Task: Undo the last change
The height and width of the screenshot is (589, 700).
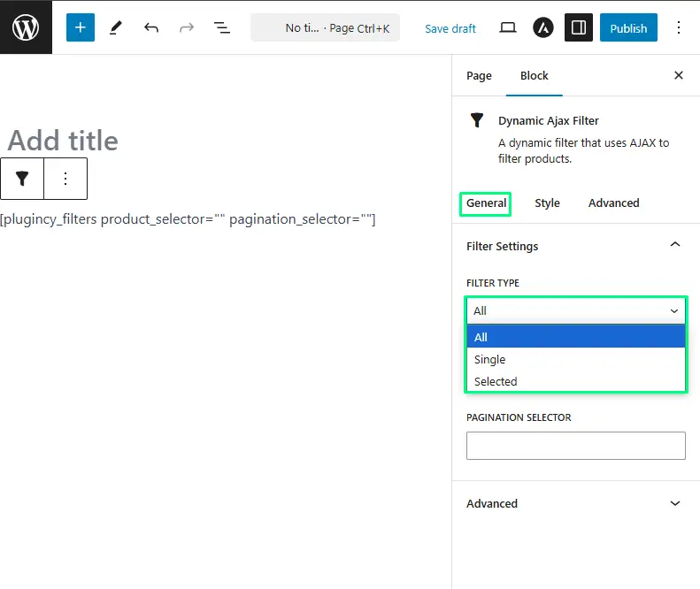Action: tap(151, 27)
